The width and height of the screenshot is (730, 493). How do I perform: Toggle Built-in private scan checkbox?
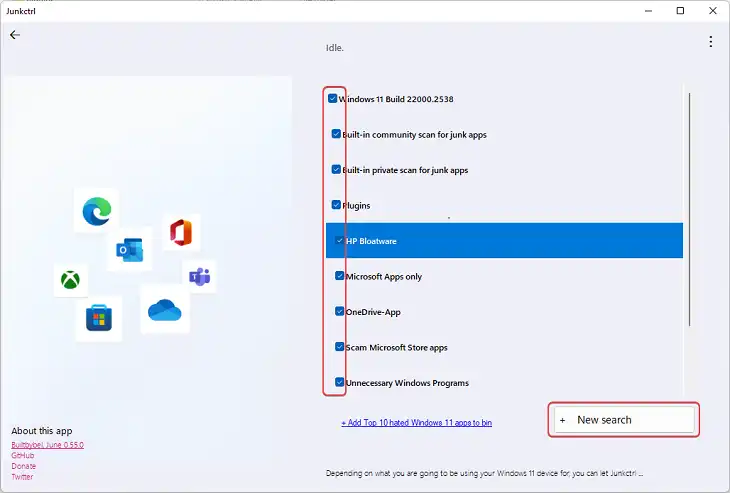(x=336, y=169)
